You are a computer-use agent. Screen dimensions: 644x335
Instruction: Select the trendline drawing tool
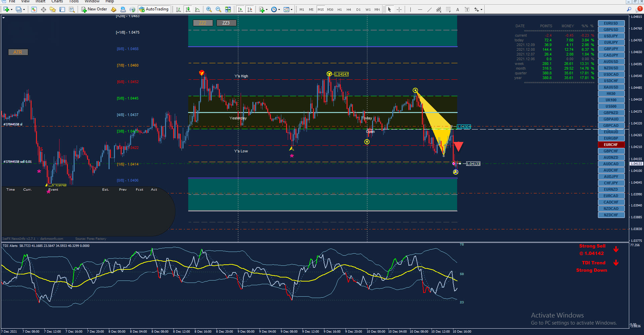point(429,9)
